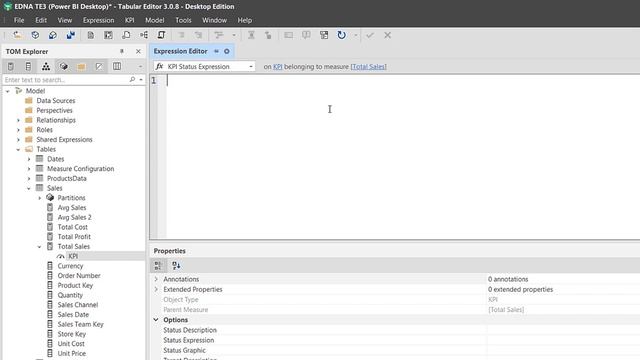
Task: Collapse the Model tree node
Action: pyautogui.click(x=8, y=91)
